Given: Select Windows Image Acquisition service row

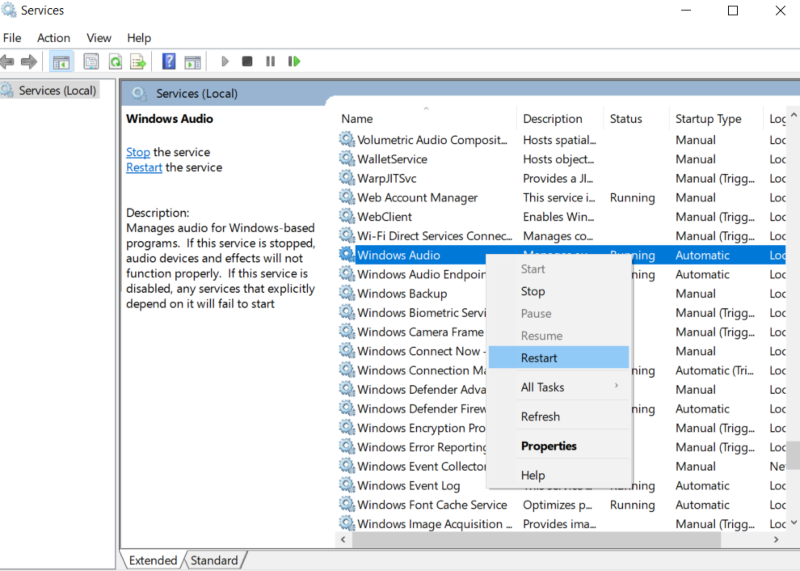Looking at the screenshot, I should pos(561,524).
